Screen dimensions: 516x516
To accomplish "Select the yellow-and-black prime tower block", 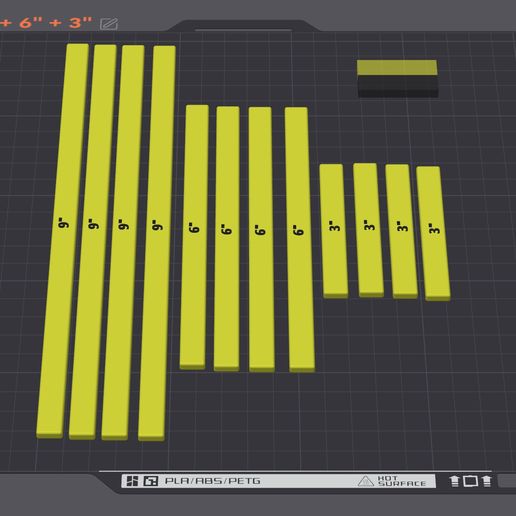I will point(397,79).
